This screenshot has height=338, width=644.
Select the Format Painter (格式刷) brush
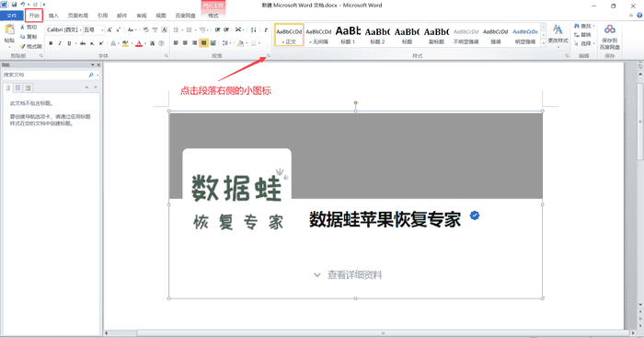point(30,46)
